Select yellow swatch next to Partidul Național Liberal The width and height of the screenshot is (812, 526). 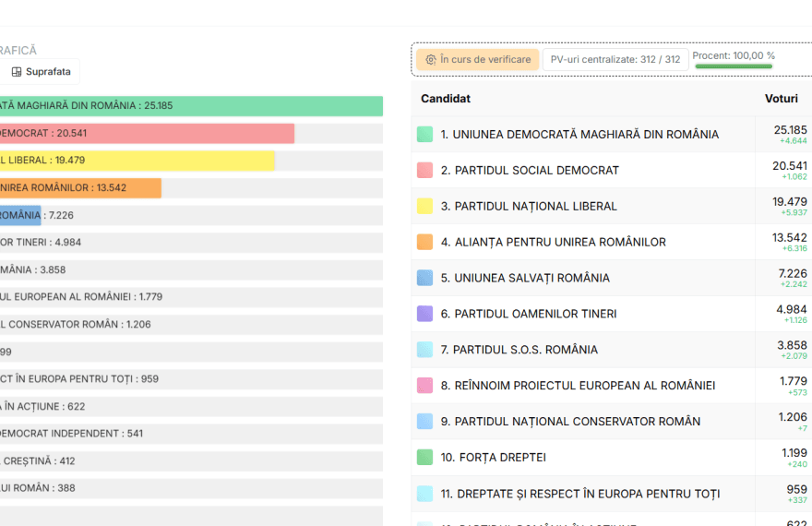(424, 207)
